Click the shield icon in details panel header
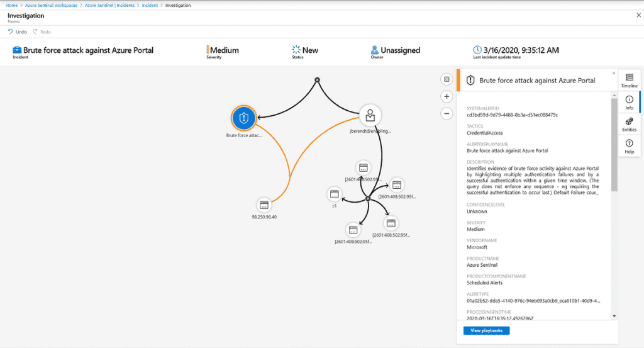This screenshot has width=644, height=348. (x=470, y=80)
